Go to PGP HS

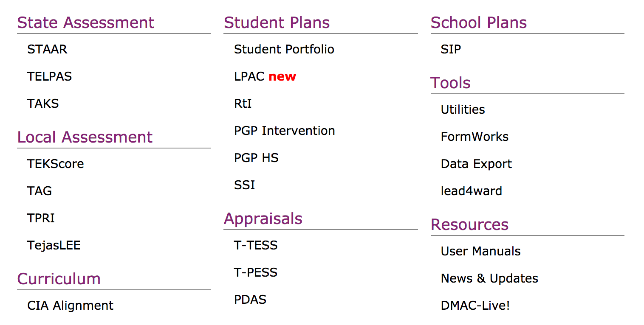256,158
